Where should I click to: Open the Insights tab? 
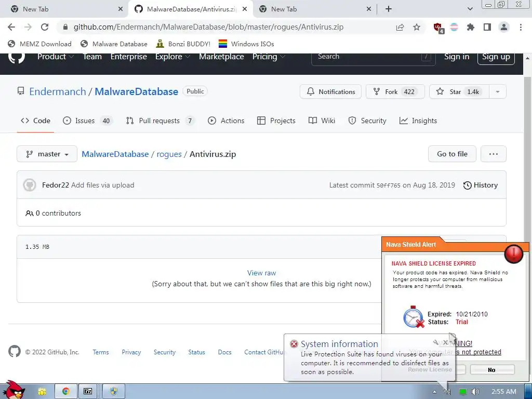point(418,121)
